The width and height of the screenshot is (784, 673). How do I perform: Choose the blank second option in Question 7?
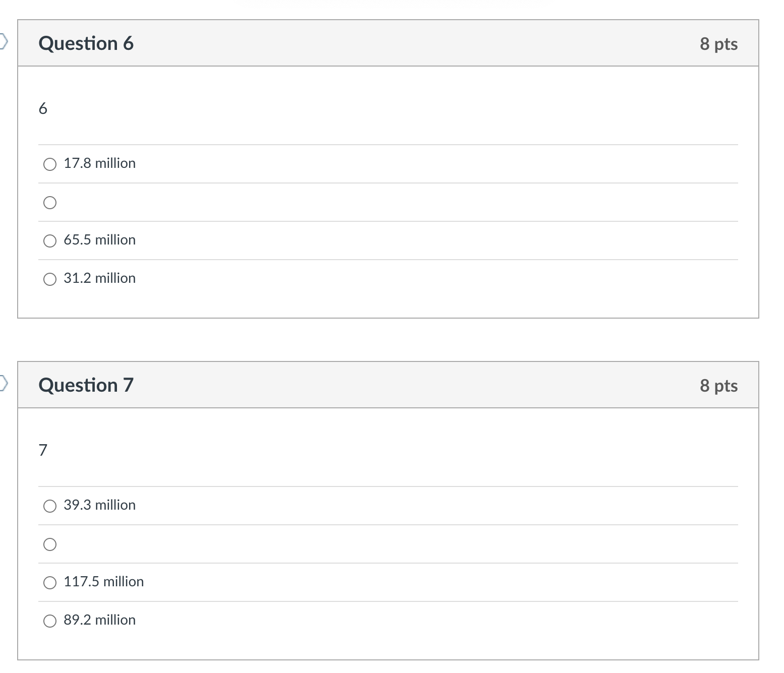[x=50, y=544]
